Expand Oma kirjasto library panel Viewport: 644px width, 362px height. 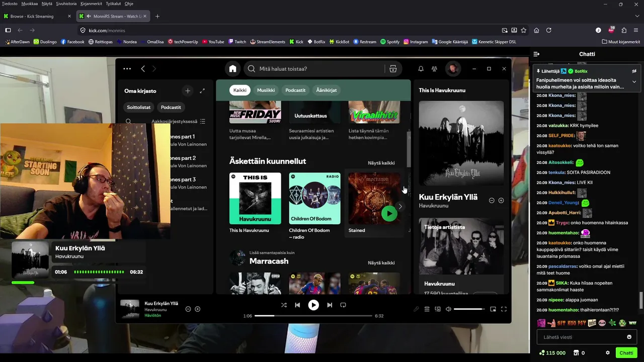click(x=202, y=91)
